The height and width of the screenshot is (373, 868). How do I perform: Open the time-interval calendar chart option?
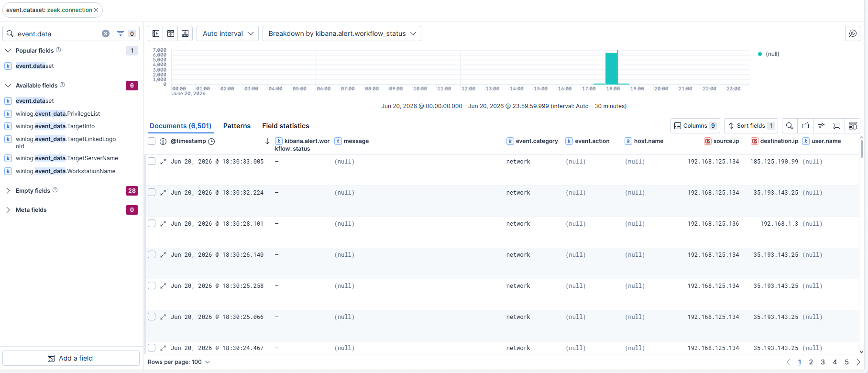171,33
